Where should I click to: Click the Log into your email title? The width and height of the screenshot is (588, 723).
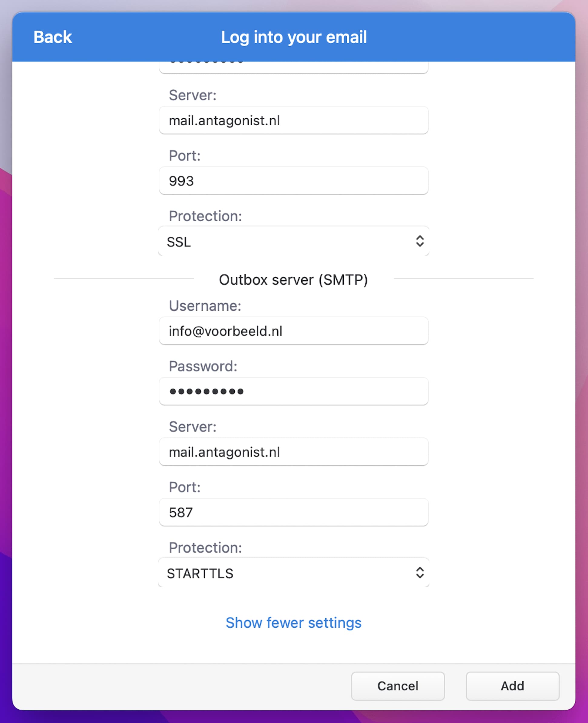(294, 37)
